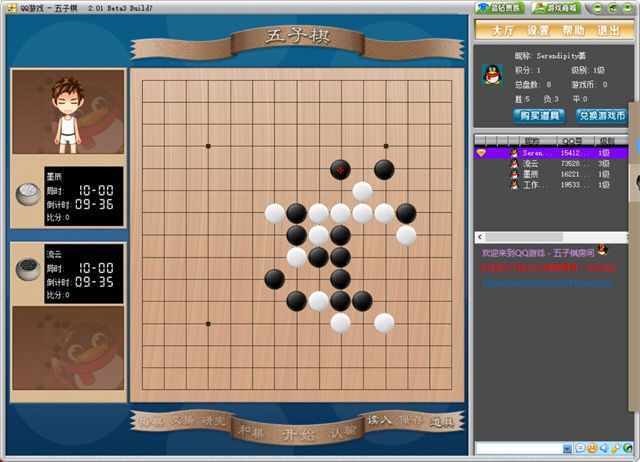
Task: Click inside the chat message input field
Action: 519,448
